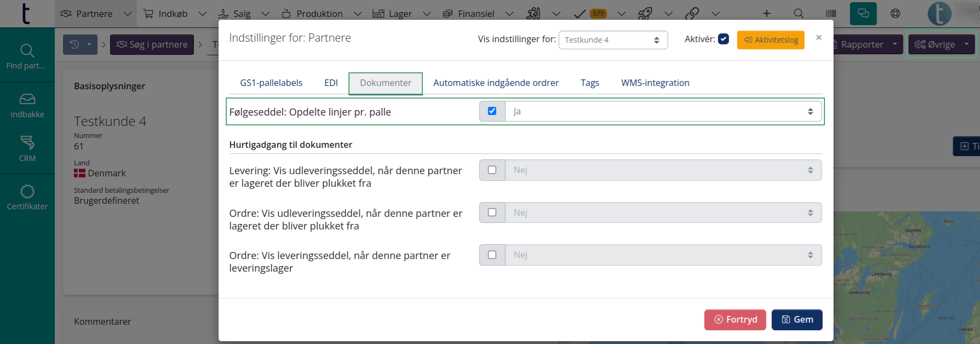Open CRM from the left sidebar
This screenshot has height=344, width=980.
point(27,149)
